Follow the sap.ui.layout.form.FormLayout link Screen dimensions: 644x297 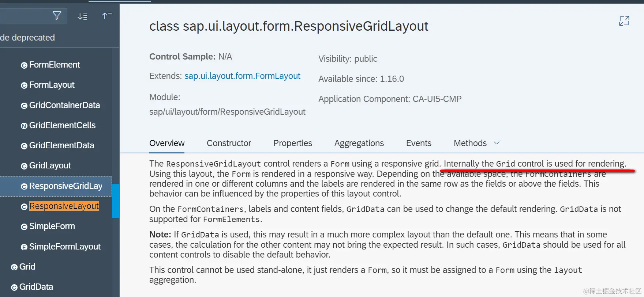pos(242,76)
